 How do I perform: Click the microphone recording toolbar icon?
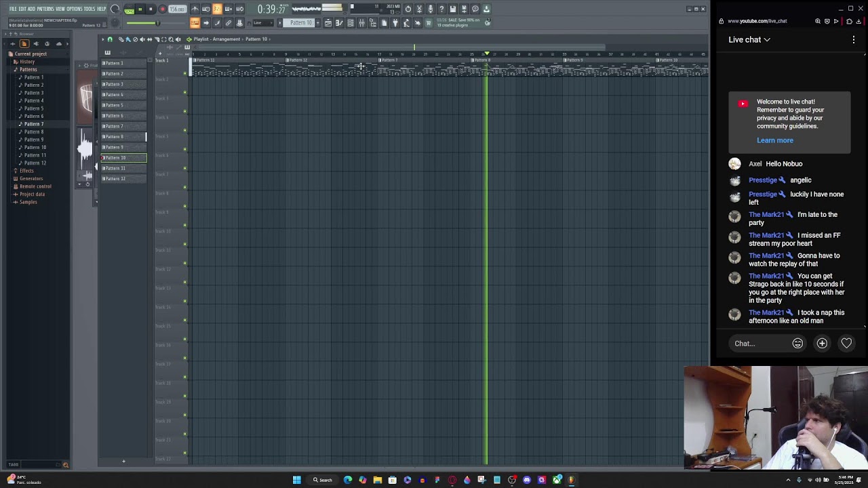point(431,9)
